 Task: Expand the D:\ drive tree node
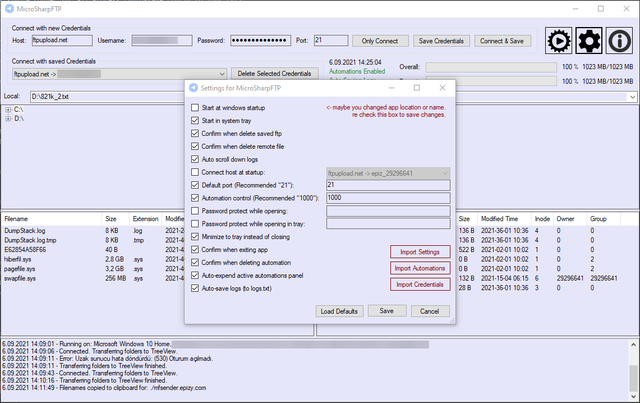click(8, 119)
